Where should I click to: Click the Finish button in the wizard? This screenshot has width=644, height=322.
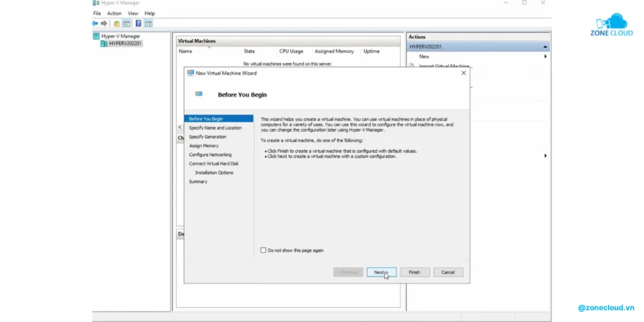click(x=414, y=272)
